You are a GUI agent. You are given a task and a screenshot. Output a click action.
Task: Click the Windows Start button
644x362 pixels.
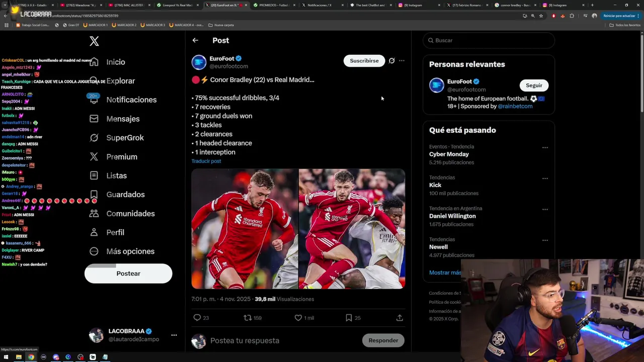point(6,357)
